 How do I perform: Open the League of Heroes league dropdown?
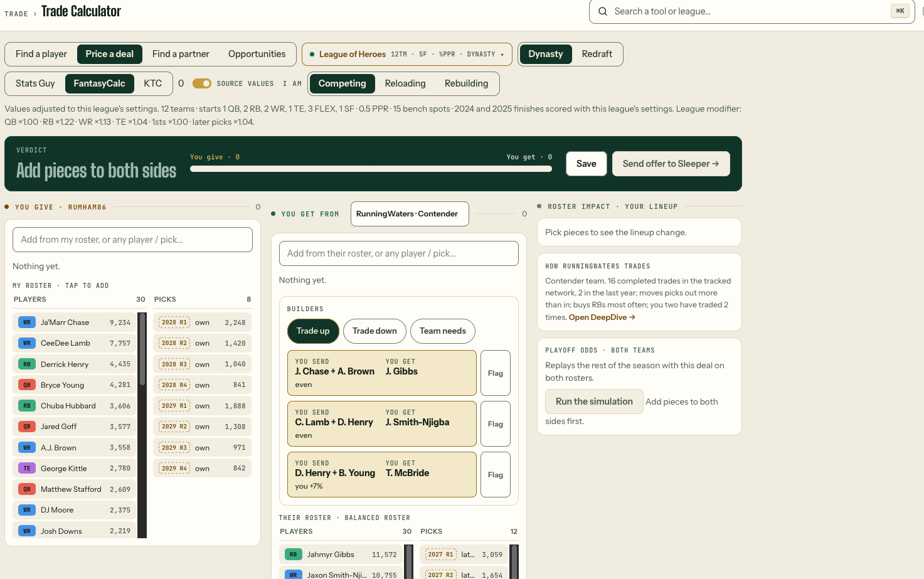(x=407, y=54)
